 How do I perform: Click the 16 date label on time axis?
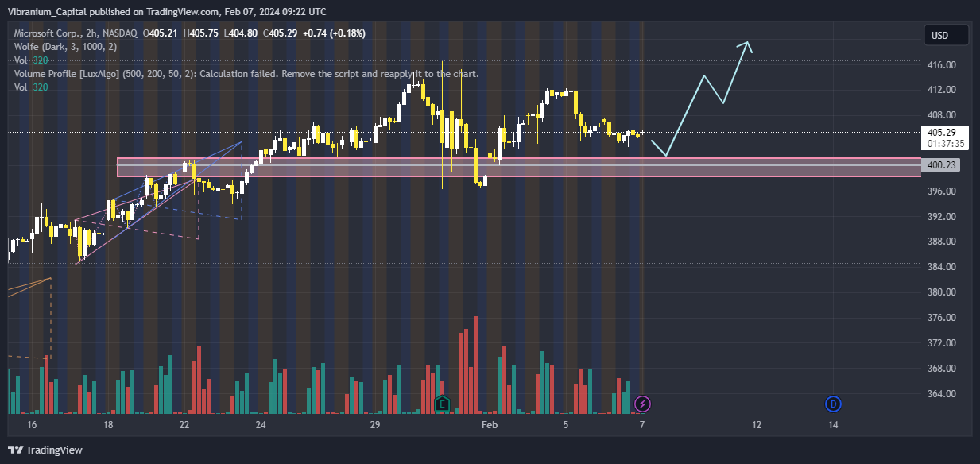coord(32,425)
